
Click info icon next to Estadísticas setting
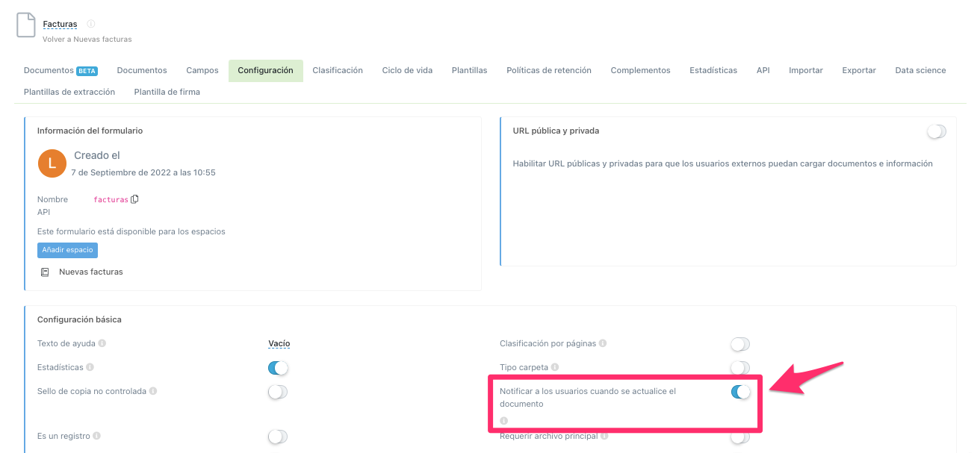[x=90, y=368]
